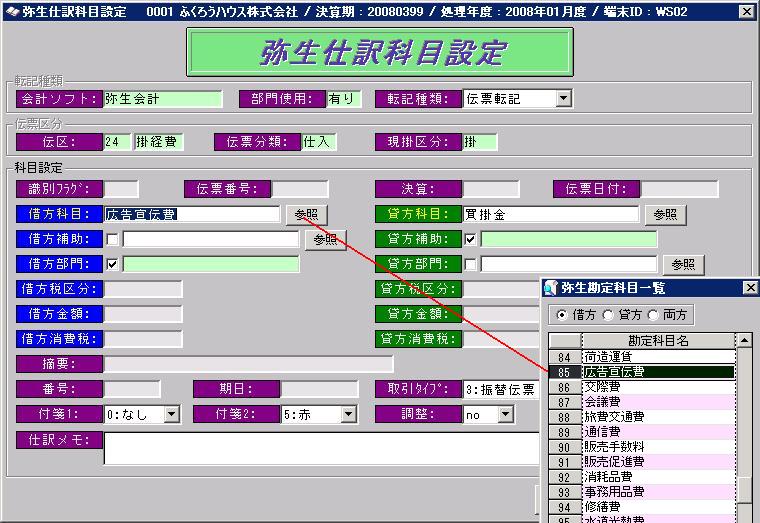Click the 貸方部門 text field
Image resolution: width=760 pixels, height=523 pixels.
pyautogui.click(x=569, y=264)
